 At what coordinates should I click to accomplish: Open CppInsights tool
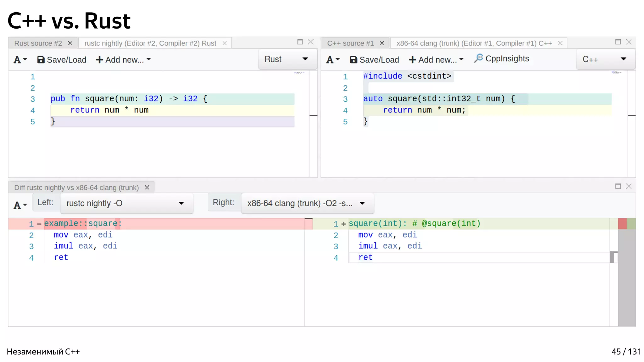[x=502, y=59]
